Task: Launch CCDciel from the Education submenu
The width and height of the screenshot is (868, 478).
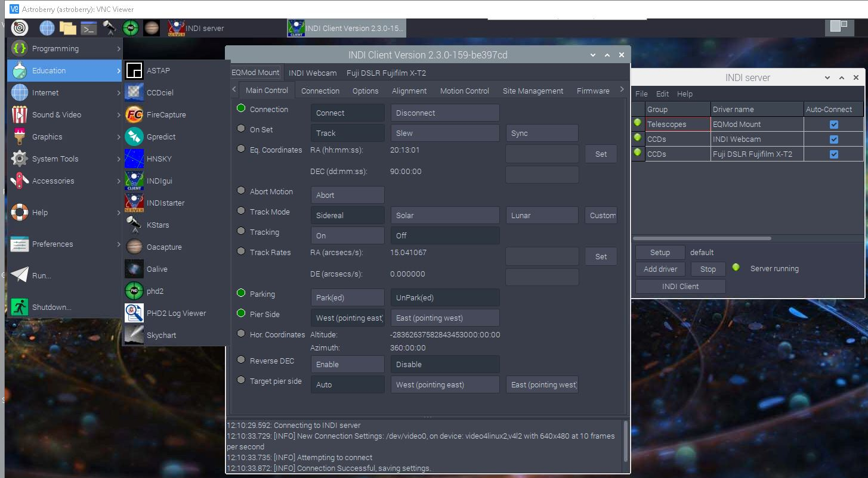Action: point(176,92)
